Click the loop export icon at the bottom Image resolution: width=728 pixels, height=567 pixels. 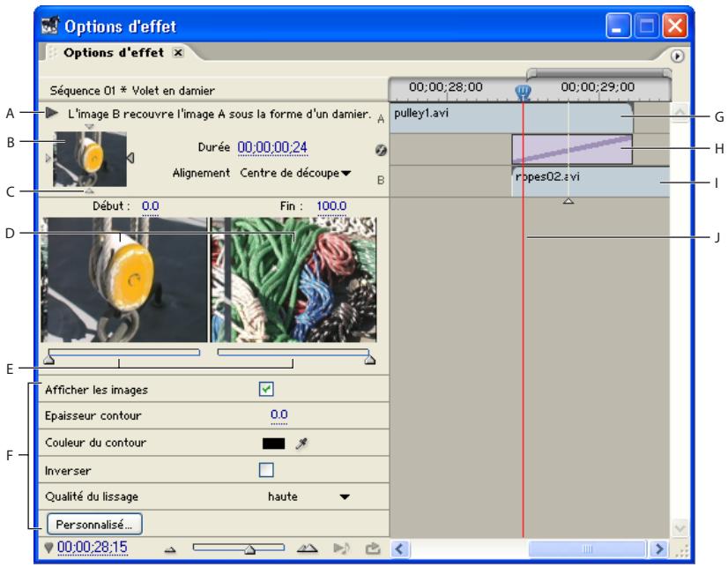tap(372, 548)
